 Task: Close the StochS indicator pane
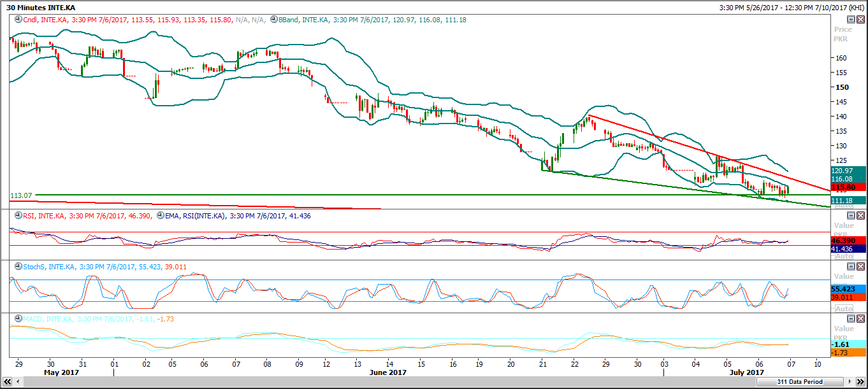pyautogui.click(x=860, y=267)
